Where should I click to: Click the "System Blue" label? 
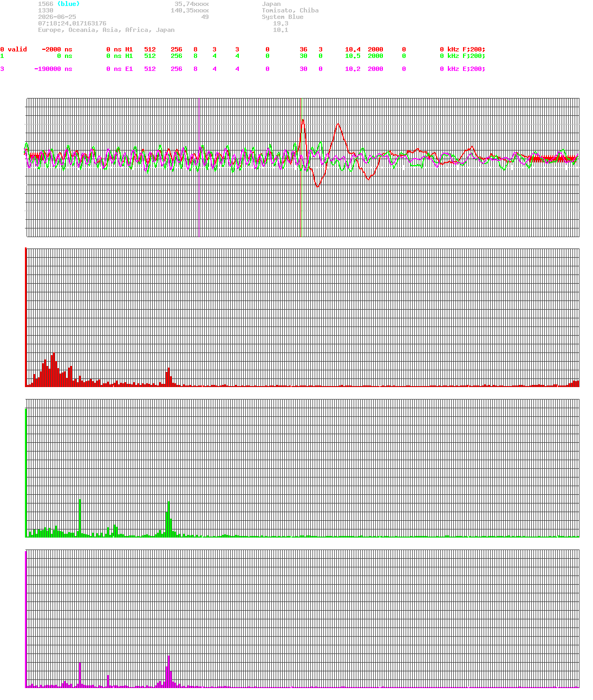(283, 17)
